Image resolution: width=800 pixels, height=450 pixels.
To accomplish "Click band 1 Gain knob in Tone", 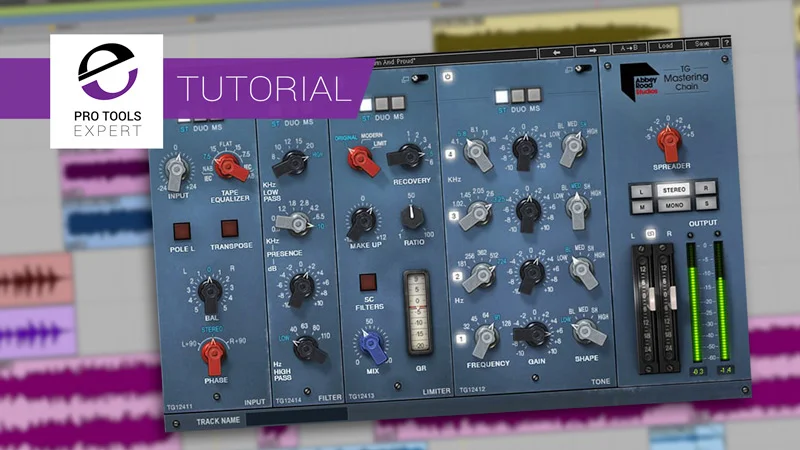I will [x=534, y=334].
